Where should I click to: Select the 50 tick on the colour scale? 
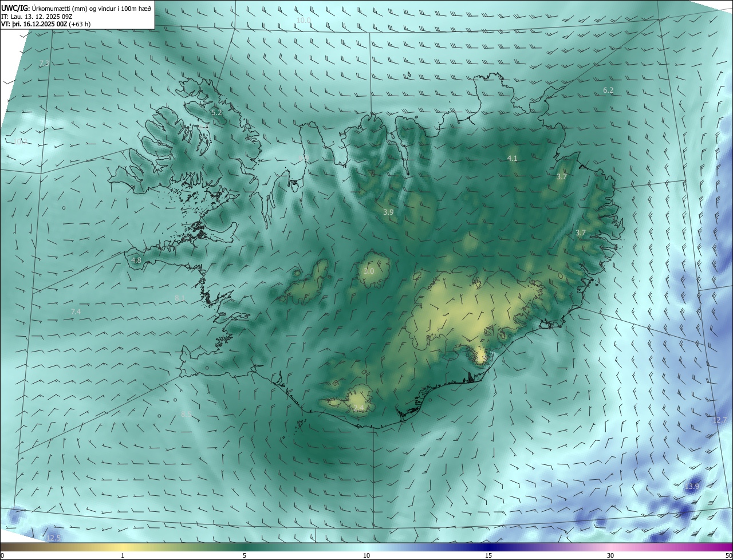pos(728,555)
